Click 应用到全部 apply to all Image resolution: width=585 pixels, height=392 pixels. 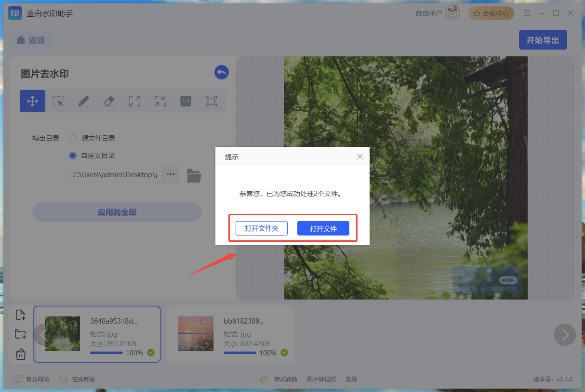[117, 212]
